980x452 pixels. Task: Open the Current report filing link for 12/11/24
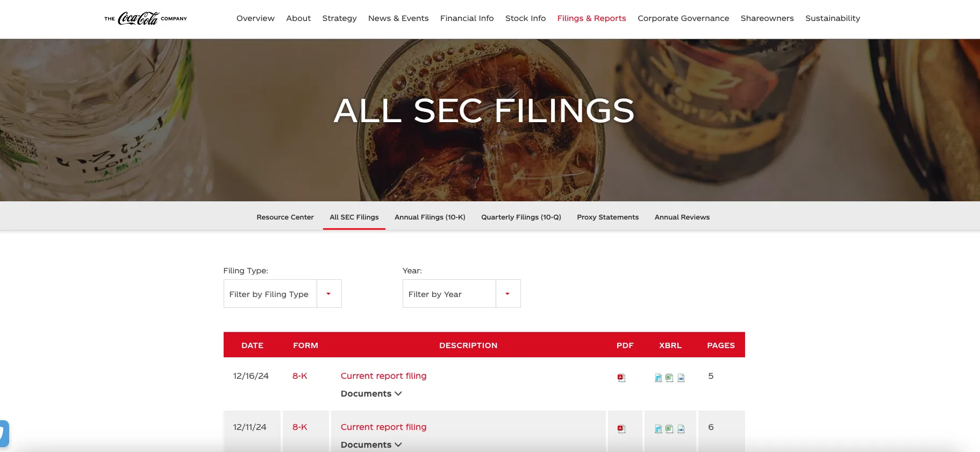coord(383,427)
